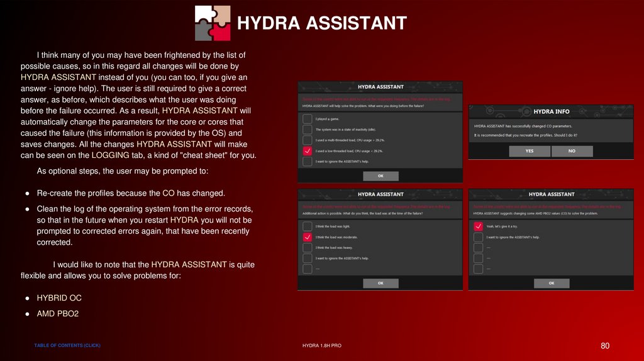Check the multi-threaded load CPU usage option

pos(307,140)
